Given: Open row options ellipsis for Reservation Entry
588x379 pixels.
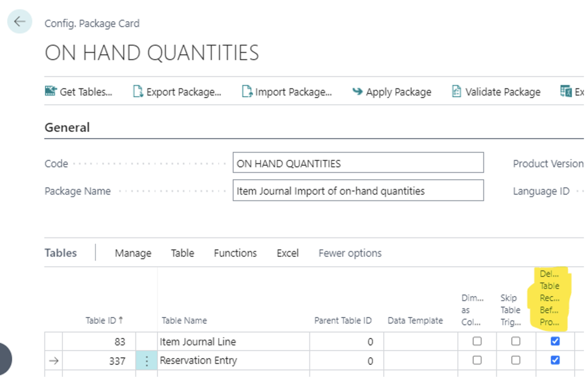Looking at the screenshot, I should coord(146,360).
